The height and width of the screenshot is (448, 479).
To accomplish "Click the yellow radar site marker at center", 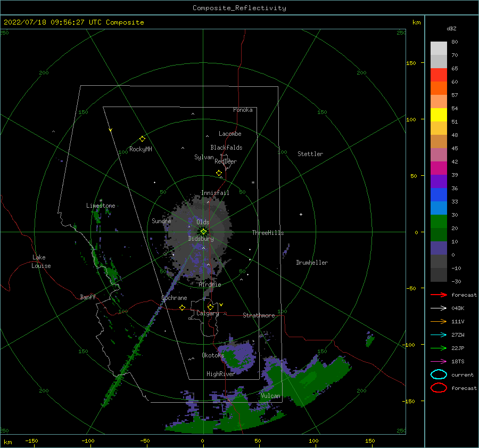I will [203, 232].
